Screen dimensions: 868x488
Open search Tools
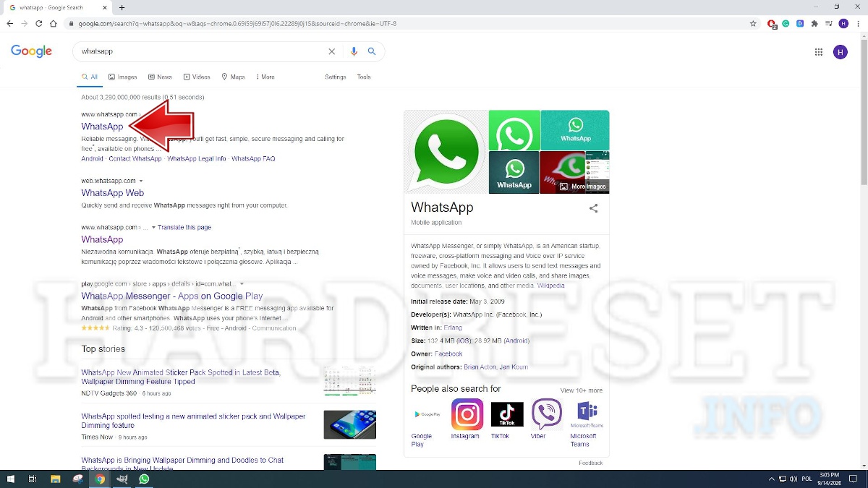364,77
